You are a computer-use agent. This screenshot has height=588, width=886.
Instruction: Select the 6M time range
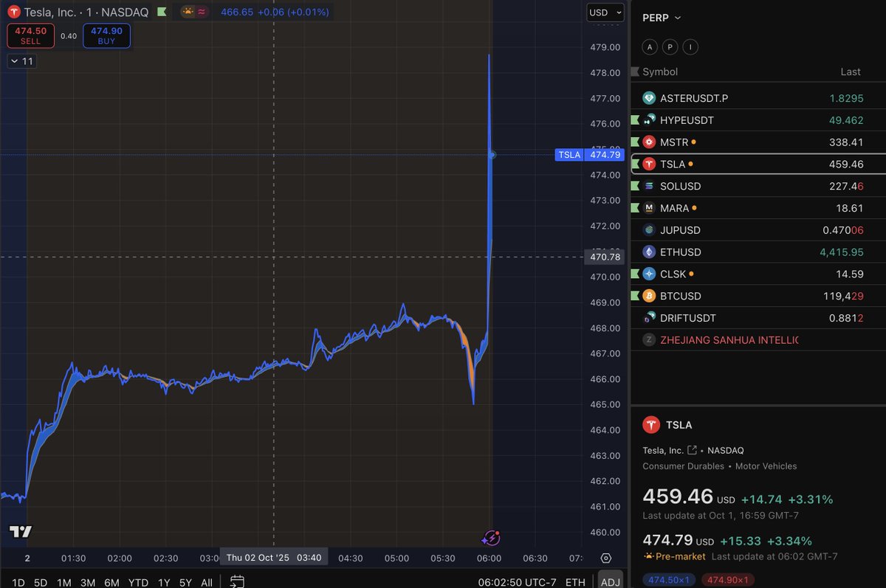pyautogui.click(x=111, y=582)
